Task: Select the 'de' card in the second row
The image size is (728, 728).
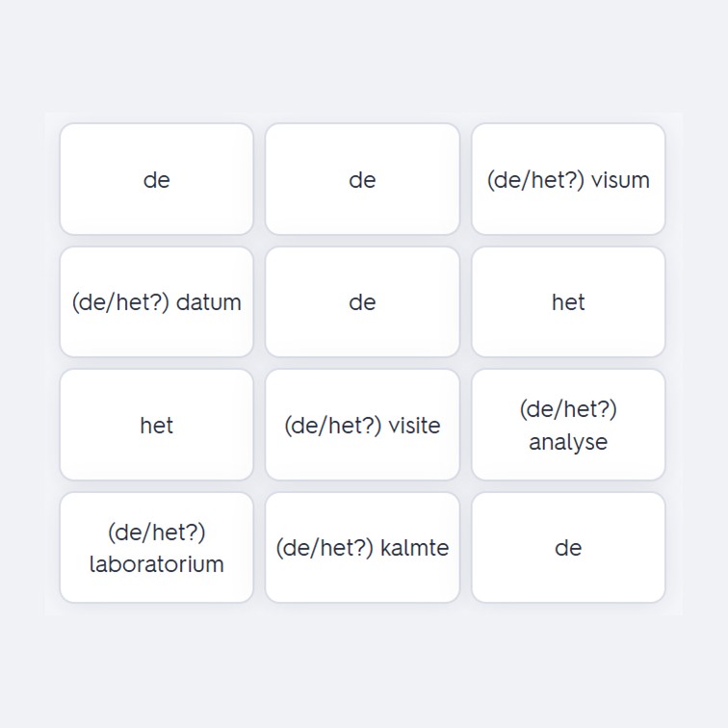Action: pos(362,301)
